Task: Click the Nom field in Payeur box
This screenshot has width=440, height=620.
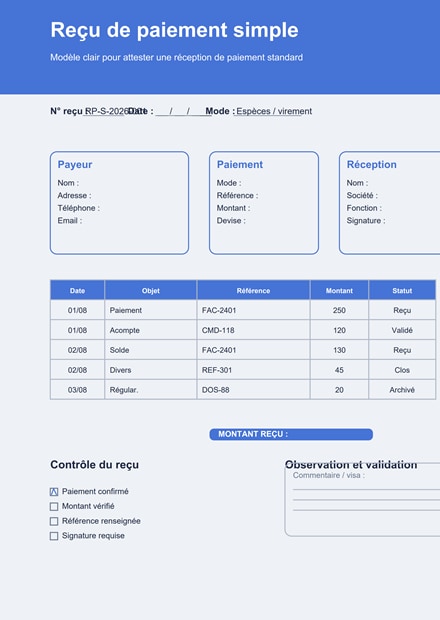Action: [x=68, y=183]
